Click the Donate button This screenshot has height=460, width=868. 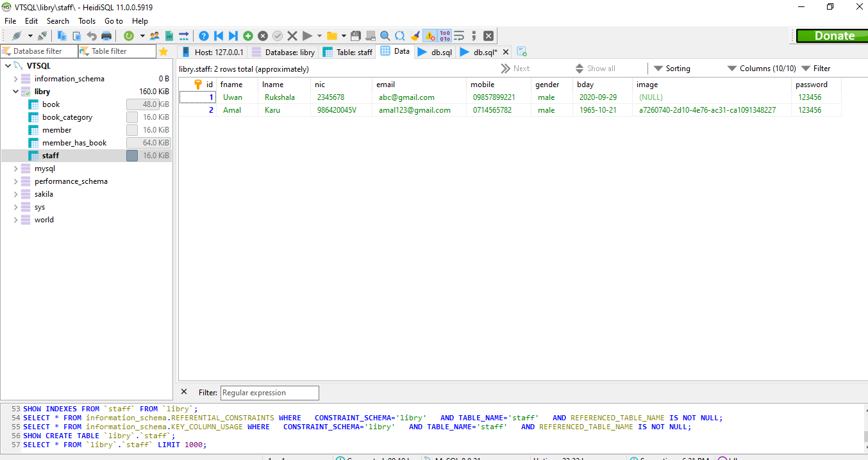pos(831,35)
